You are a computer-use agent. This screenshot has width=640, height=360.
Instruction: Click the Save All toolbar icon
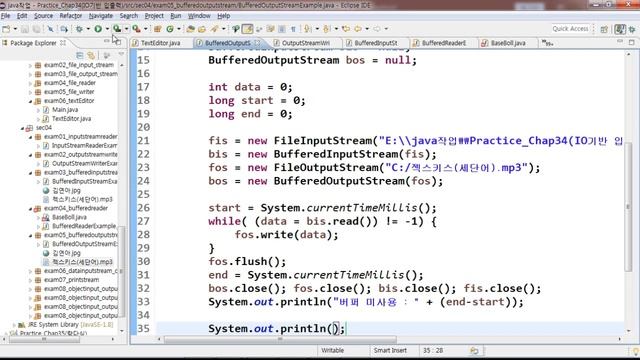point(36,29)
